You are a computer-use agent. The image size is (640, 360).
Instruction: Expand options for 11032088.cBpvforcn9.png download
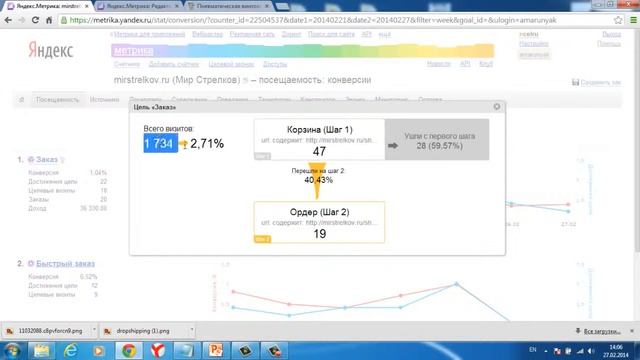pos(94,330)
